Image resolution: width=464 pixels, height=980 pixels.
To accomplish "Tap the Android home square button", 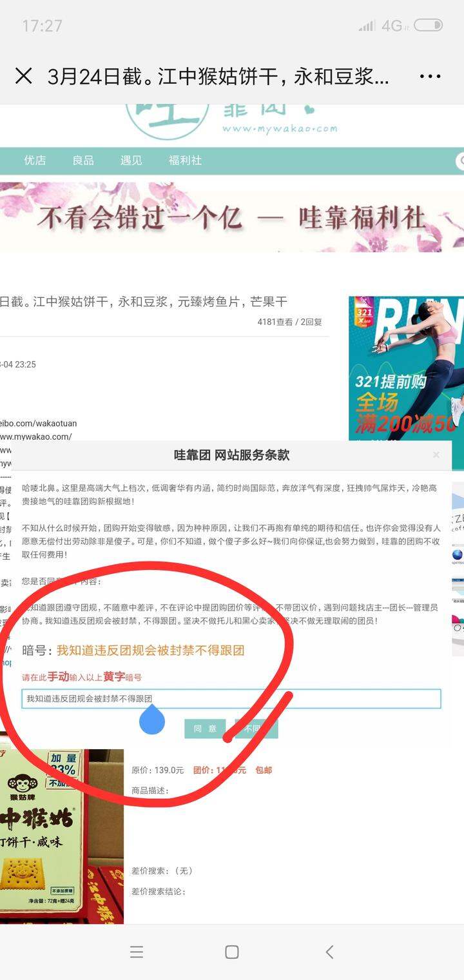I will point(232,952).
